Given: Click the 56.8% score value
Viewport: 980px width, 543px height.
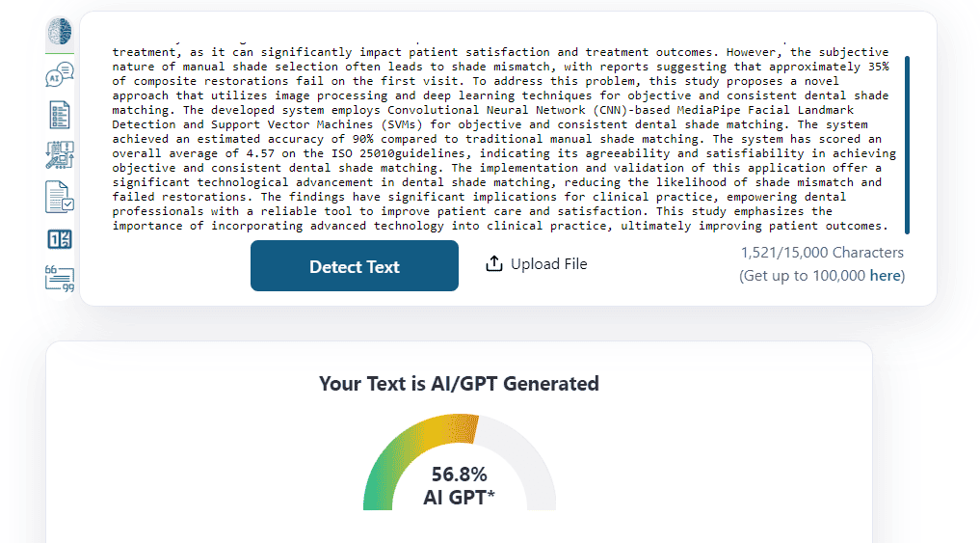Looking at the screenshot, I should click(460, 475).
